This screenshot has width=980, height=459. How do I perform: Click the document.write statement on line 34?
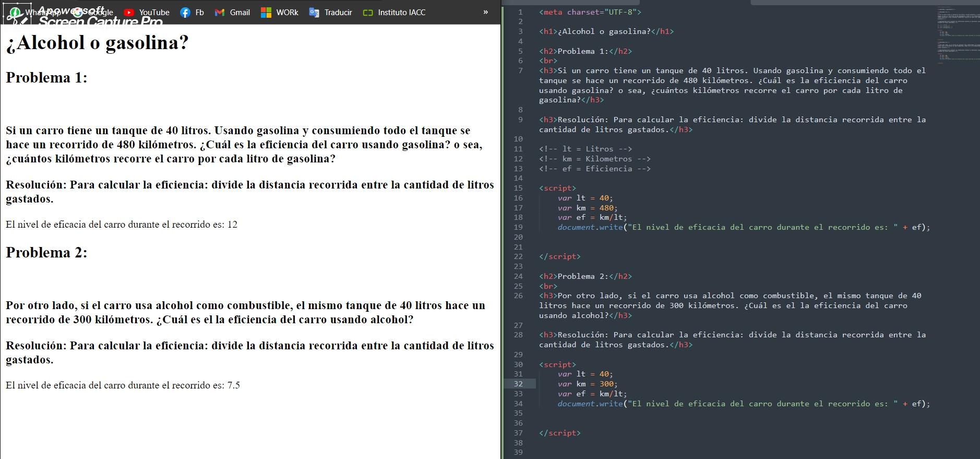click(744, 404)
